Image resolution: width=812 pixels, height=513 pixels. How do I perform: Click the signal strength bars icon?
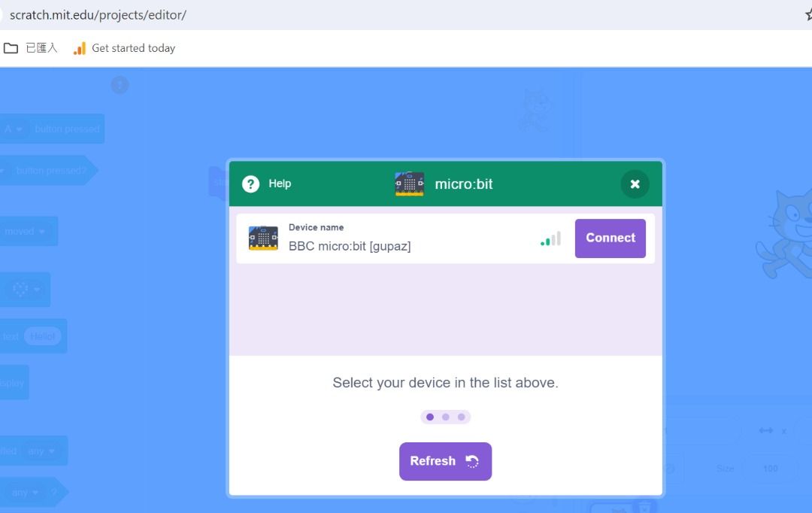[550, 239]
